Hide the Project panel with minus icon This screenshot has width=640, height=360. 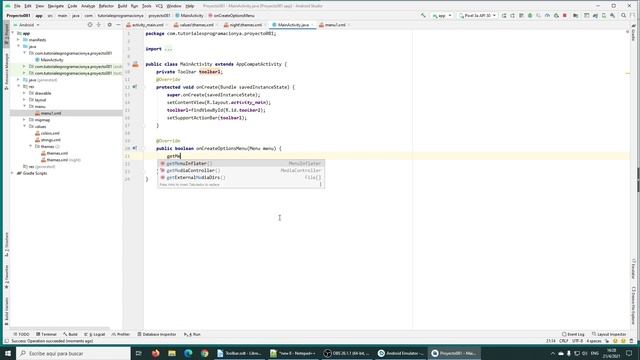pos(118,25)
